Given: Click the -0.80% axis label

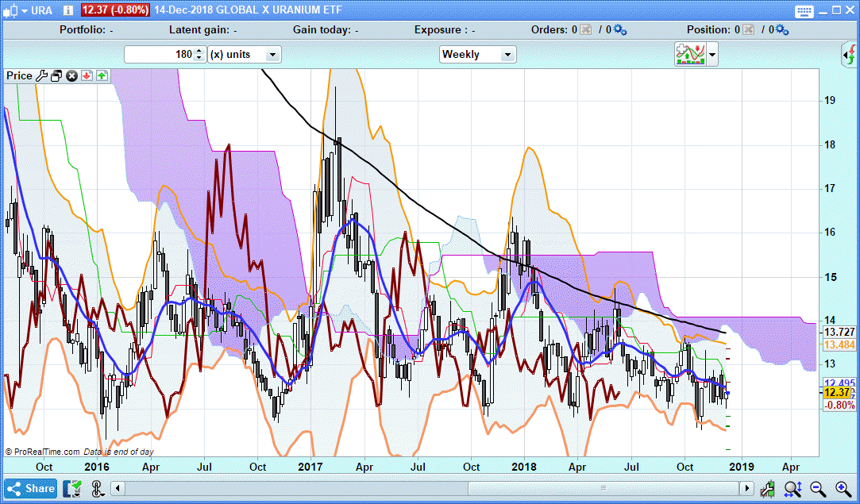Looking at the screenshot, I should pyautogui.click(x=839, y=406).
